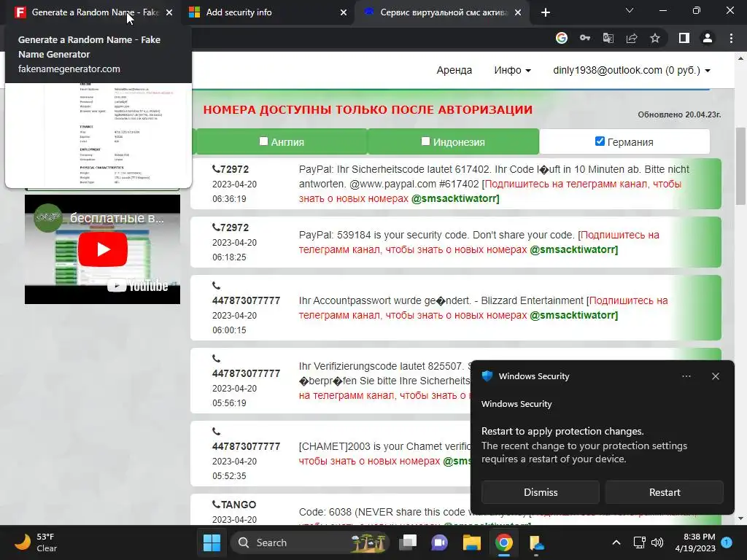747x560 pixels.
Task: Open the weather widget showing 53°F
Action: point(36,542)
